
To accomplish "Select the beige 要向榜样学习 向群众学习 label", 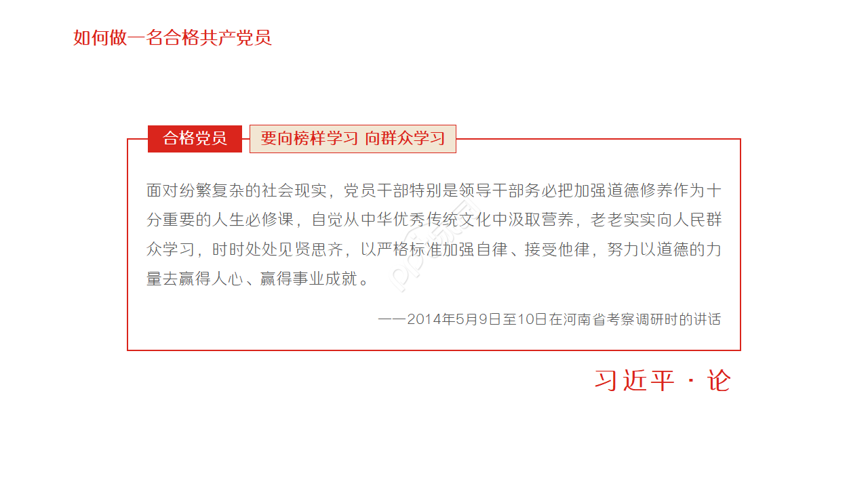I will pyautogui.click(x=353, y=139).
